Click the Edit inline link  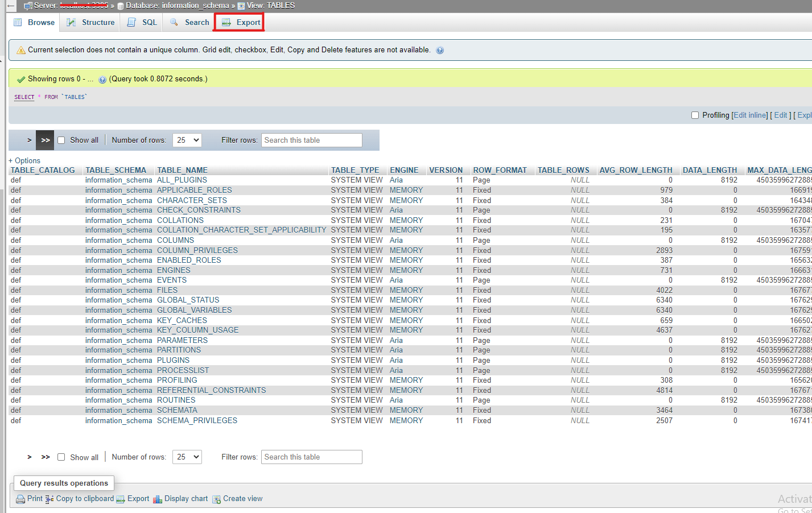750,115
